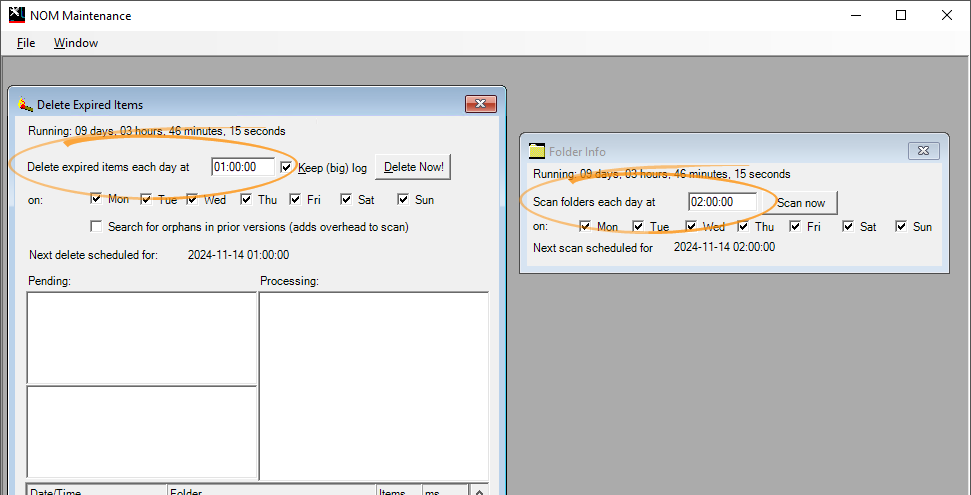Edit the scan time field showing 02:00:00
This screenshot has width=971, height=495.
pos(722,202)
